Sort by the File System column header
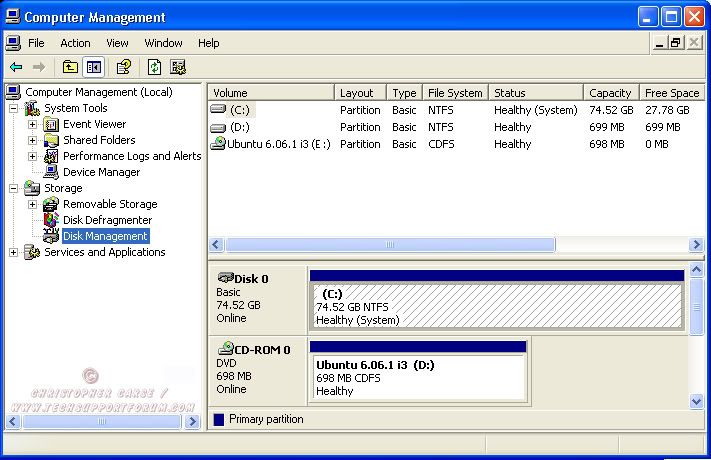711x460 pixels. (456, 93)
